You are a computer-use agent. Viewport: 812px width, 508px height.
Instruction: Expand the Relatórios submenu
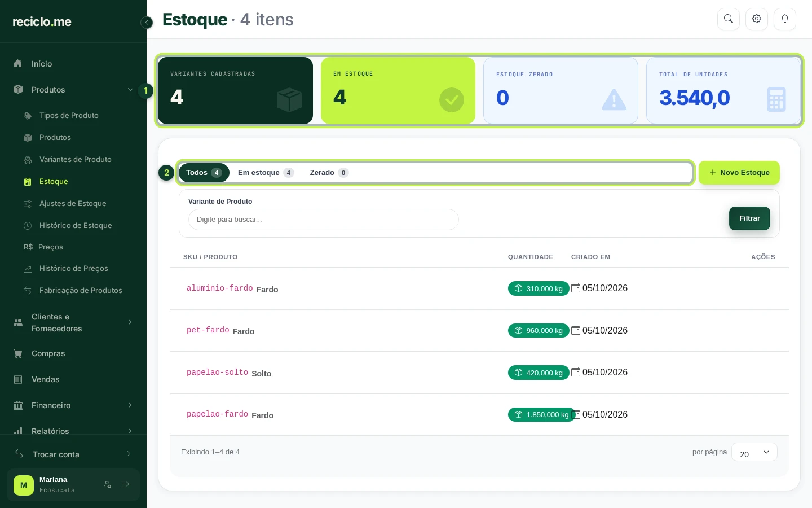point(130,431)
